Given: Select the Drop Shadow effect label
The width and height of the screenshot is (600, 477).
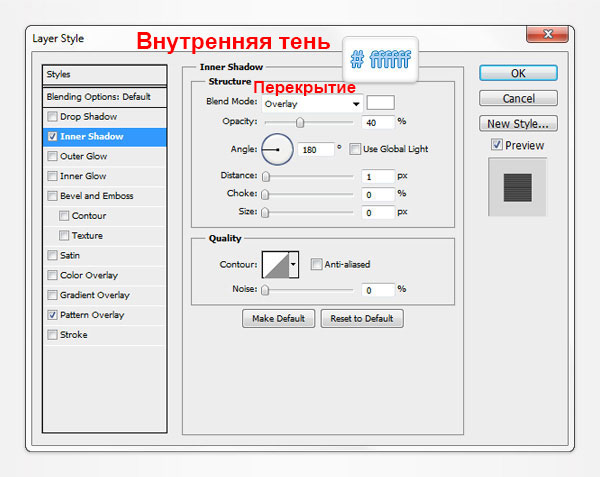Looking at the screenshot, I should click(88, 116).
